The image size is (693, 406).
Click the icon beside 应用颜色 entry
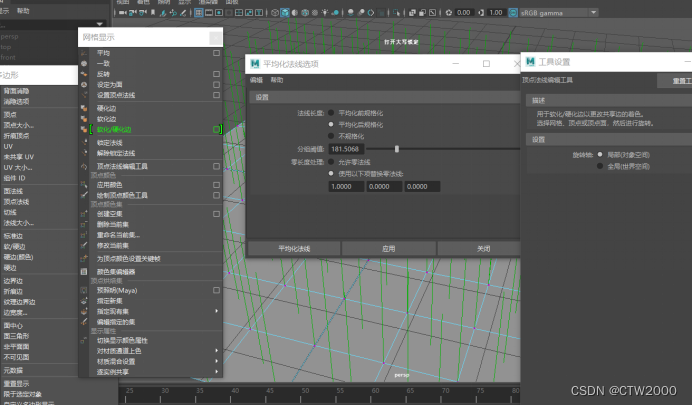(x=84, y=185)
